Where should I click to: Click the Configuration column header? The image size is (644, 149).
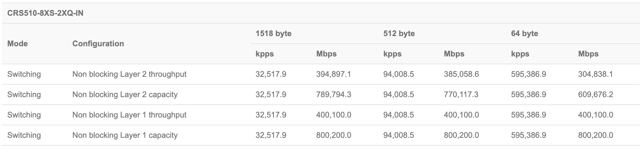[x=98, y=44]
